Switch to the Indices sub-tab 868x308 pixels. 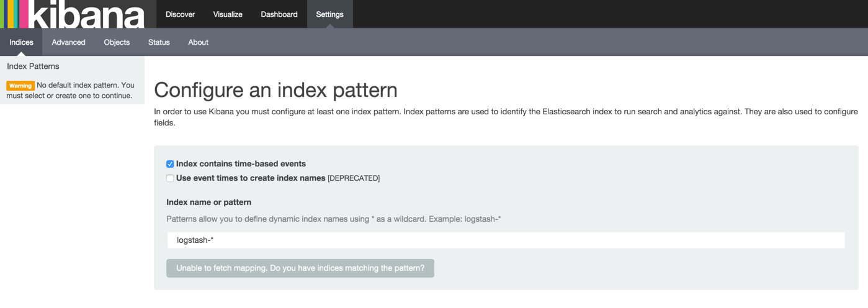(21, 42)
